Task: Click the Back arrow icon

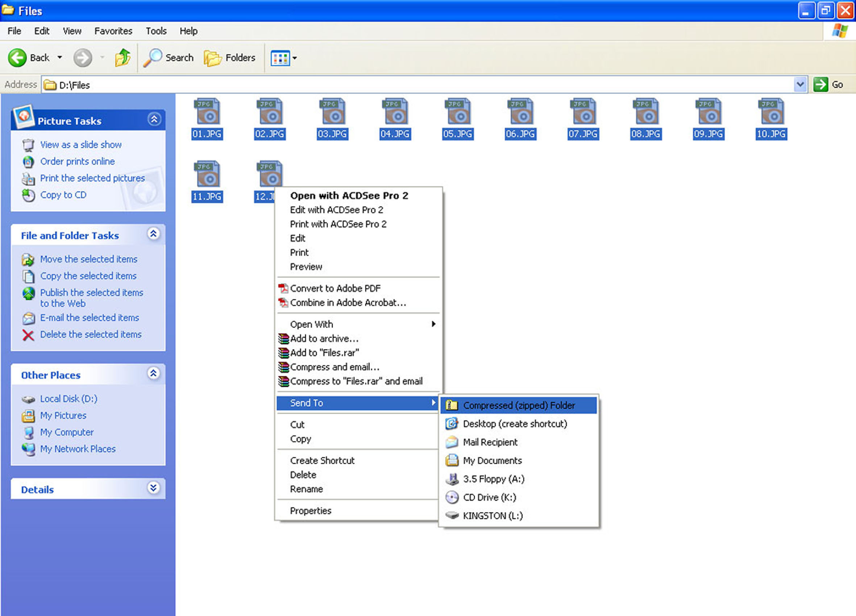Action: click(x=17, y=58)
